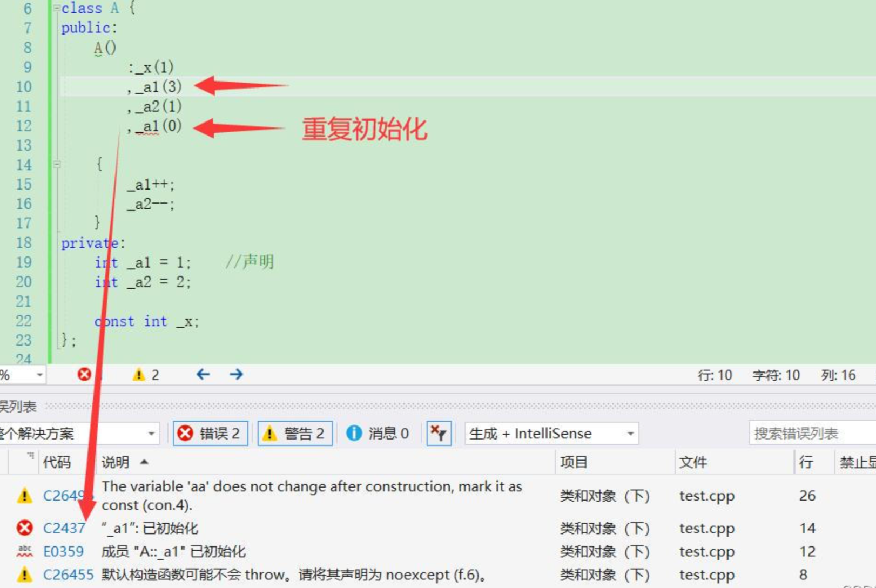The width and height of the screenshot is (876, 588).
Task: Select the "_a1": 已初始化 error description
Action: point(150,528)
